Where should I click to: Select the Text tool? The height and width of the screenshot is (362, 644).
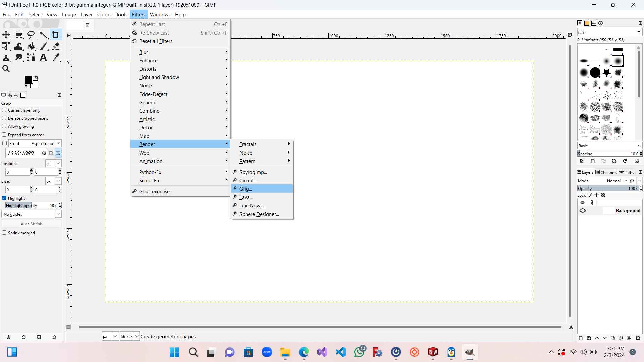[43, 58]
